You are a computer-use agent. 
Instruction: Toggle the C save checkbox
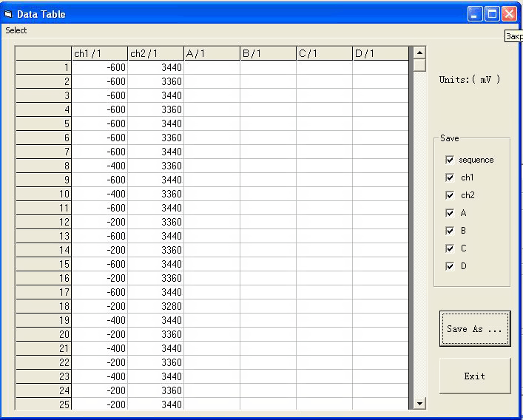pos(450,248)
